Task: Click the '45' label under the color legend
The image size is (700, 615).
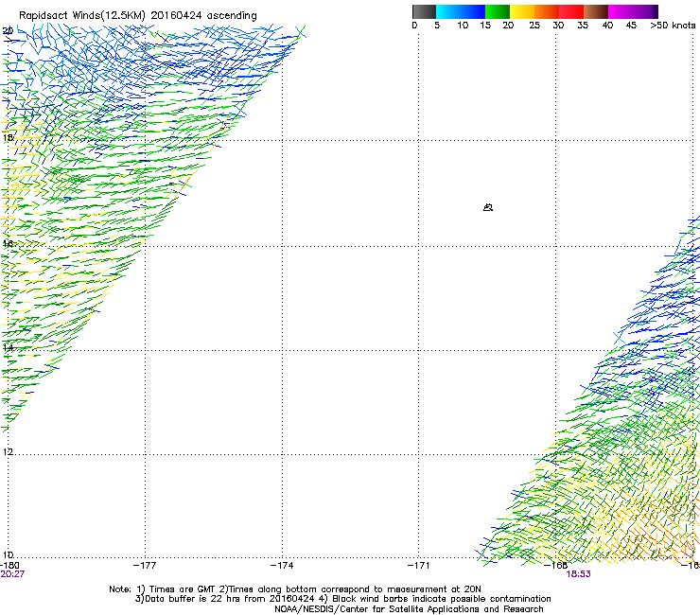Action: [631, 26]
